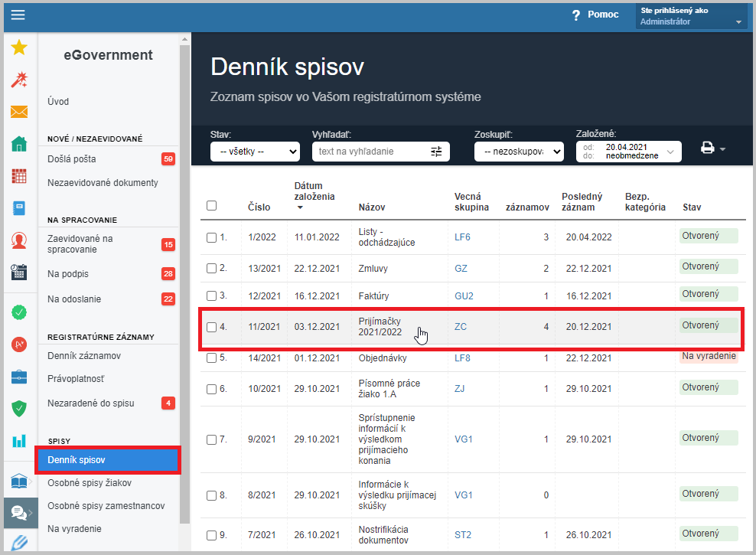Viewport: 756px width, 555px height.
Task: Open the GZ group link
Action: pos(461,268)
